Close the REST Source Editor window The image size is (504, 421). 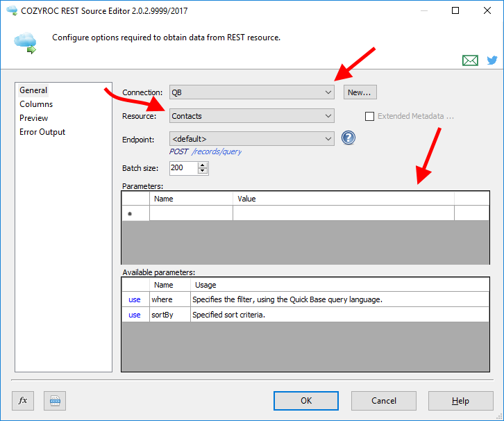click(x=487, y=10)
